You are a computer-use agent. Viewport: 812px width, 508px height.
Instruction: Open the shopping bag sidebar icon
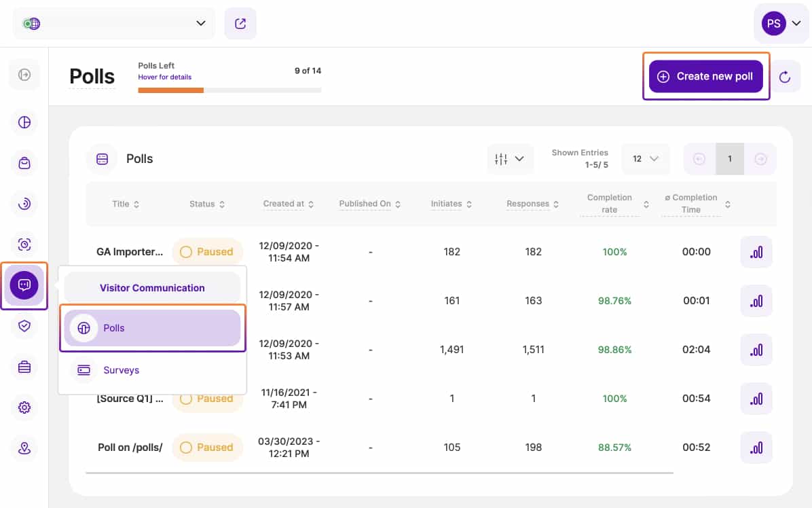click(24, 163)
